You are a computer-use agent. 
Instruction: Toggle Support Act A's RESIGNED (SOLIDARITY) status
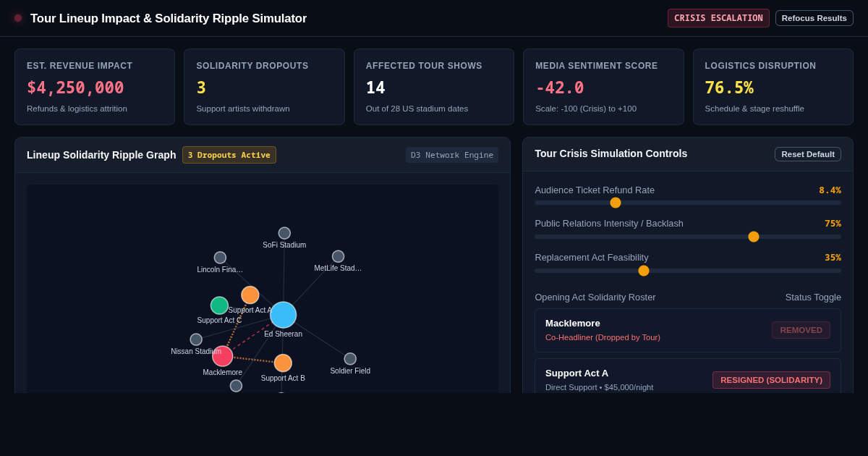(x=771, y=380)
